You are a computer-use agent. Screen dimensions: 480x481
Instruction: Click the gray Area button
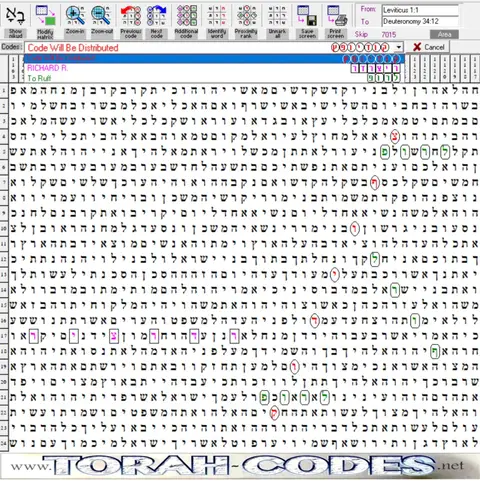tap(444, 34)
